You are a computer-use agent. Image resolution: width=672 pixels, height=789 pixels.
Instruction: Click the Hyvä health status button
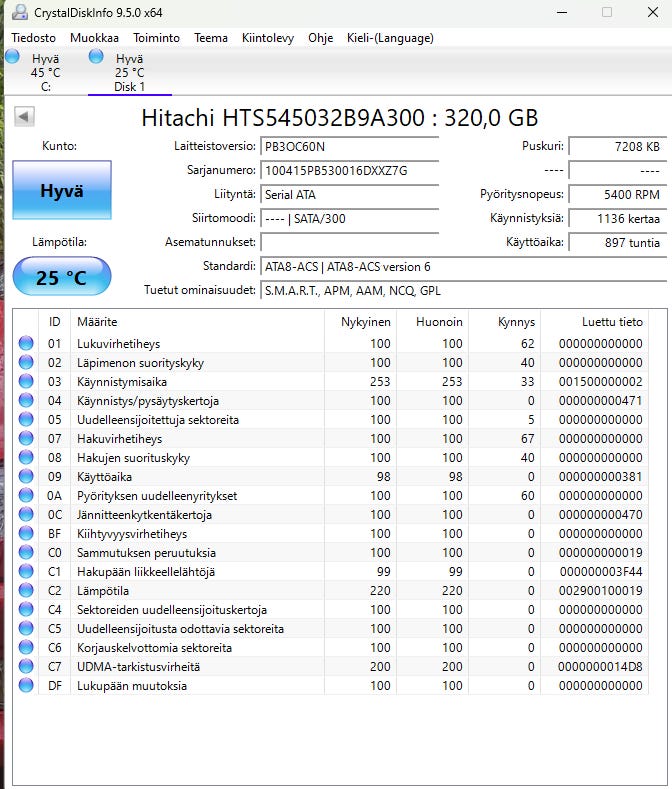pyautogui.click(x=61, y=191)
